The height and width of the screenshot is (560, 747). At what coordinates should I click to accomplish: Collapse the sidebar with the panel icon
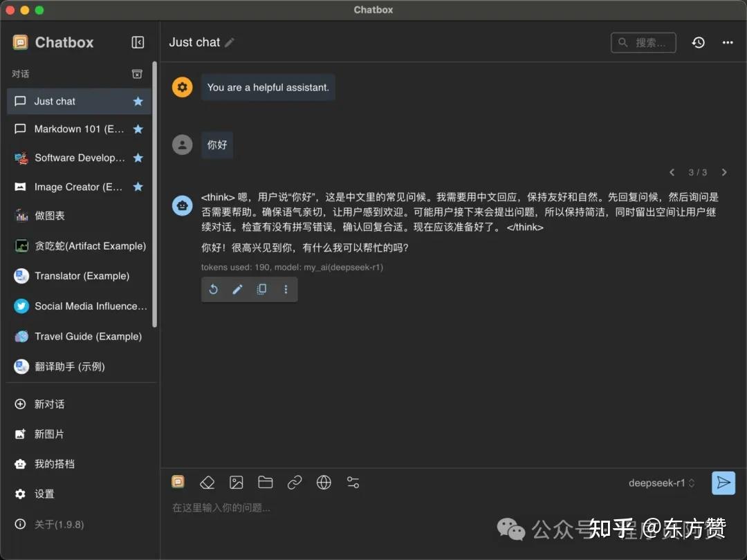coord(138,42)
